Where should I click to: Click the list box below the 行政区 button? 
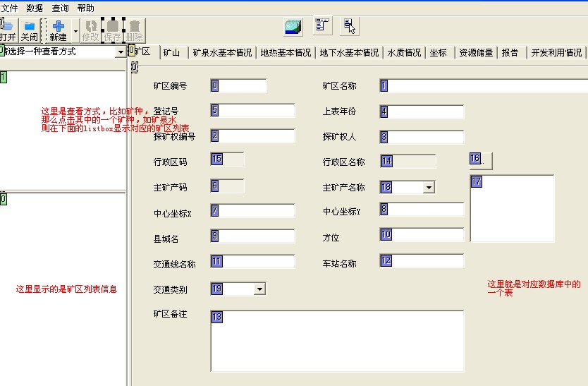coord(512,208)
